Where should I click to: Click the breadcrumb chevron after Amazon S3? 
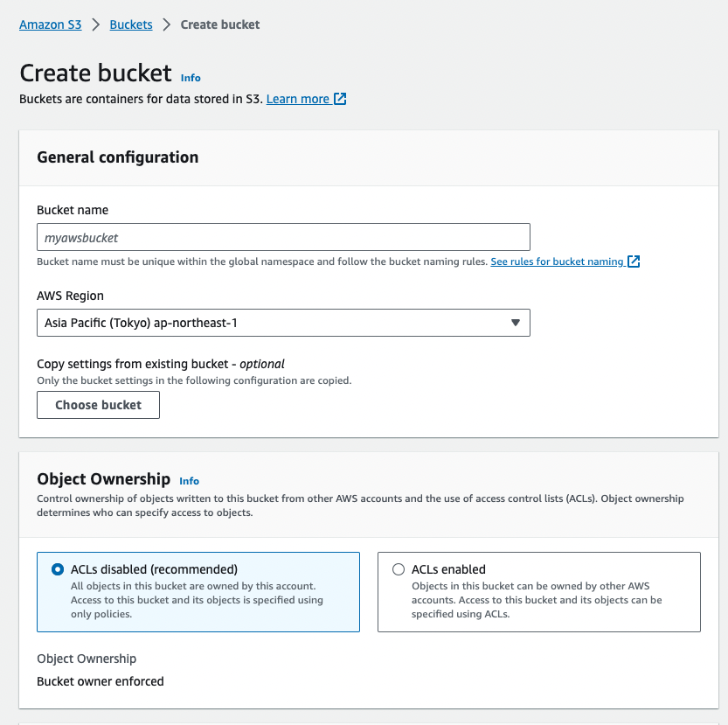(x=96, y=24)
